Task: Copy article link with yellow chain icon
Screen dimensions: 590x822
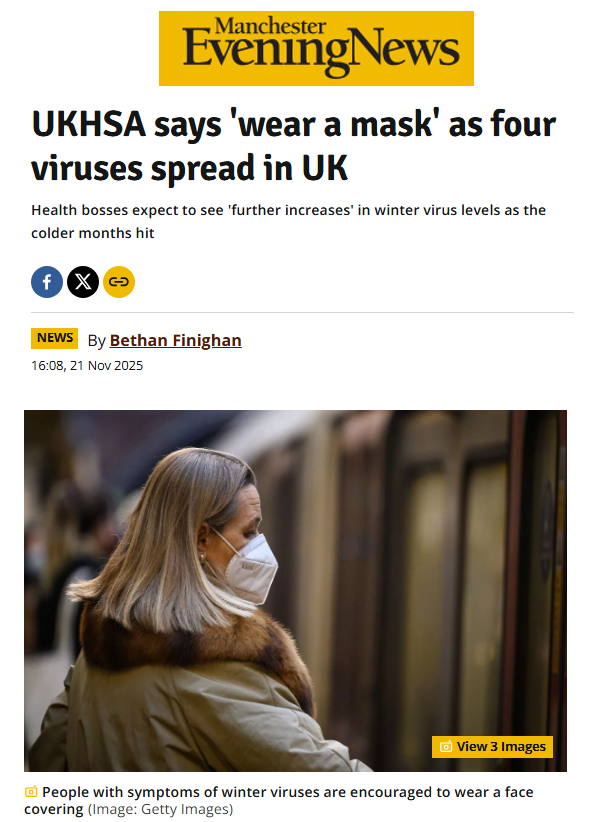Action: [119, 282]
